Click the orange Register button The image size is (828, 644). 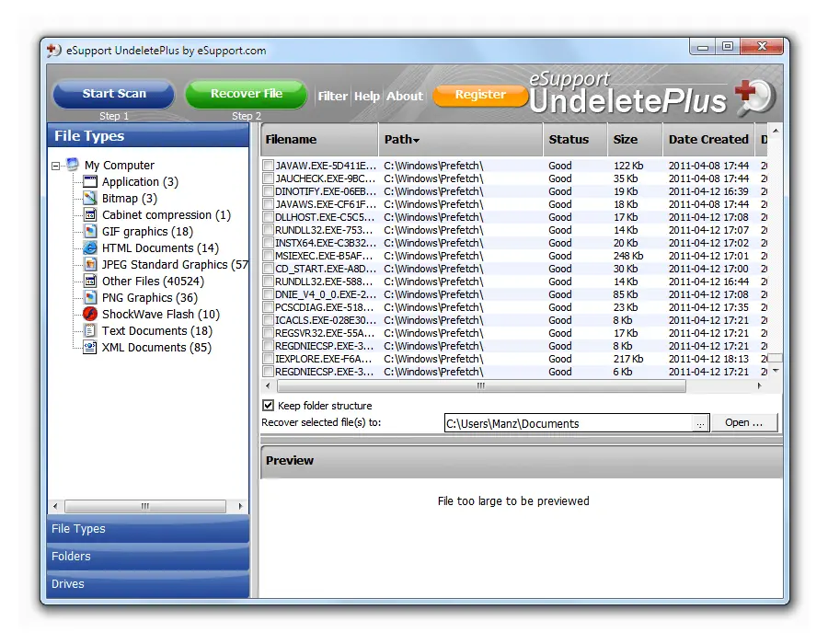480,95
